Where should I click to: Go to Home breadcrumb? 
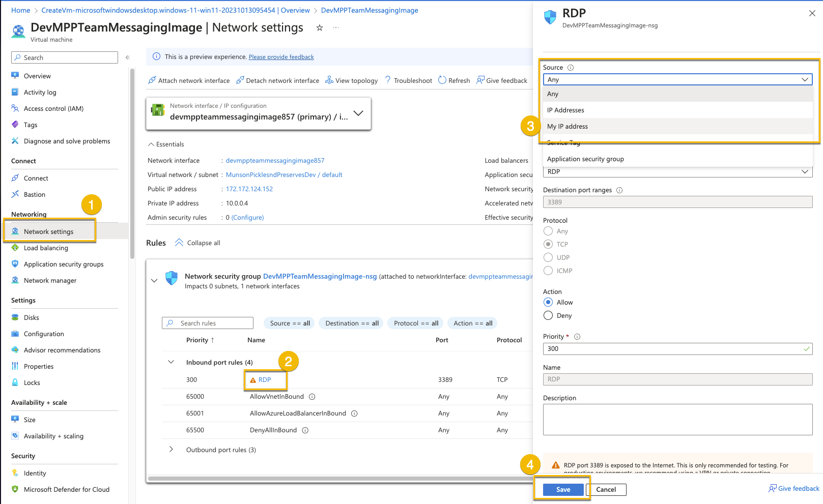(20, 10)
